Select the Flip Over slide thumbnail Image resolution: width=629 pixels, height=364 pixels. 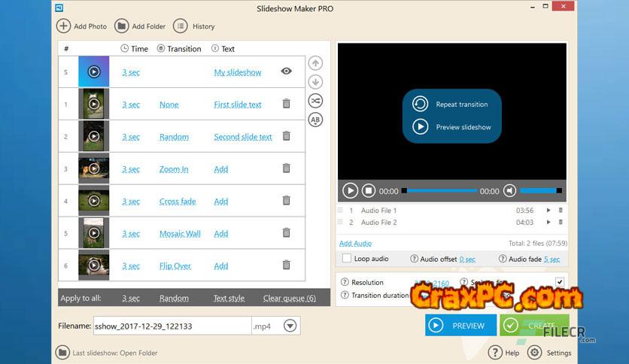point(93,265)
